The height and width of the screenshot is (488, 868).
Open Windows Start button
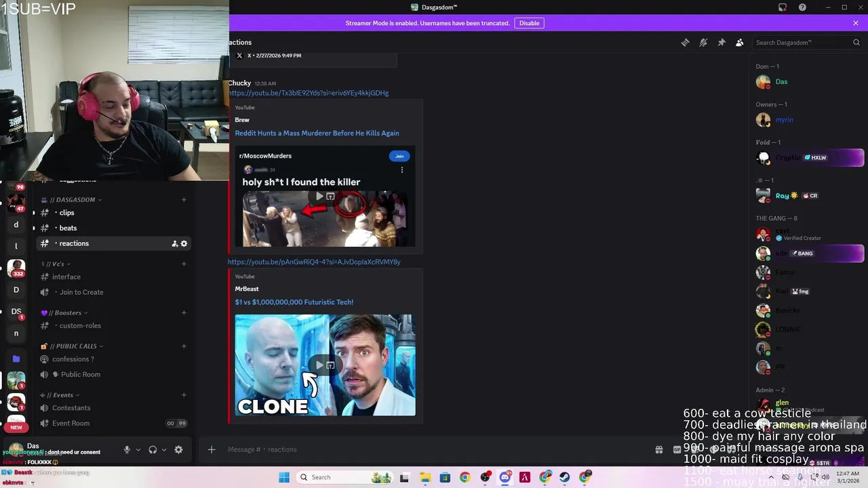point(284,477)
